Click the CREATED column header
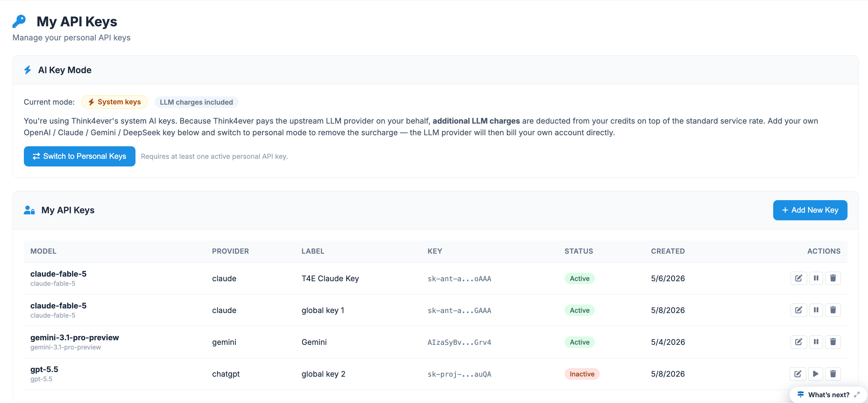Screen dimensions: 868x403 click(668, 251)
